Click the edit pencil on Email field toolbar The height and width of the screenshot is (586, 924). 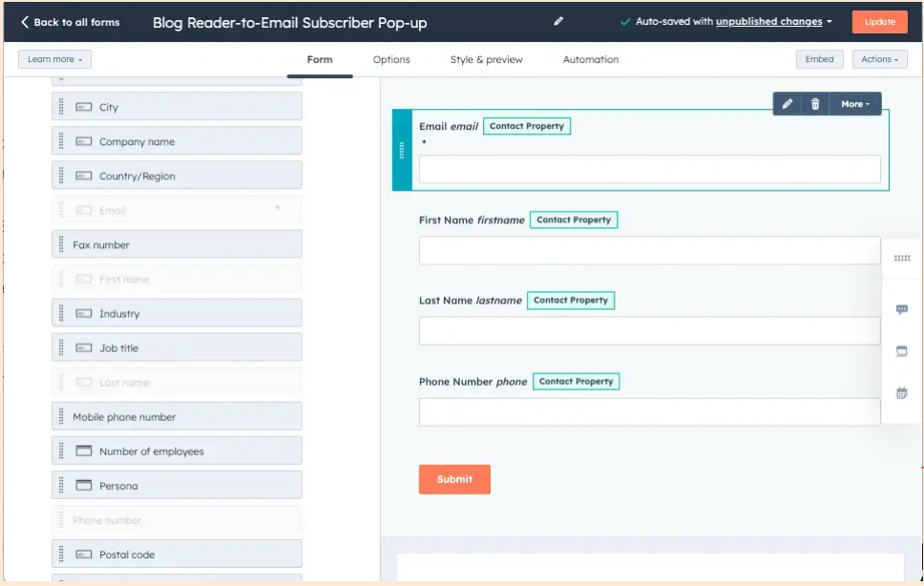[787, 104]
